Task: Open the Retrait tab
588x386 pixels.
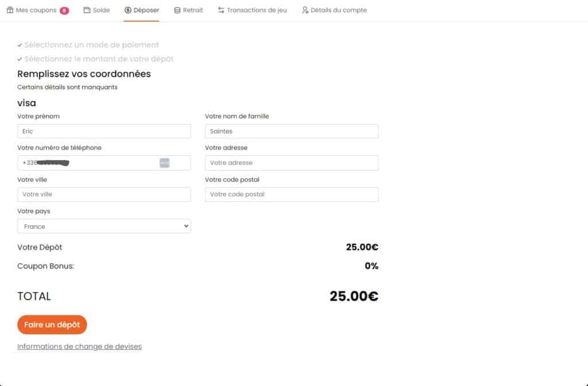Action: pos(188,10)
